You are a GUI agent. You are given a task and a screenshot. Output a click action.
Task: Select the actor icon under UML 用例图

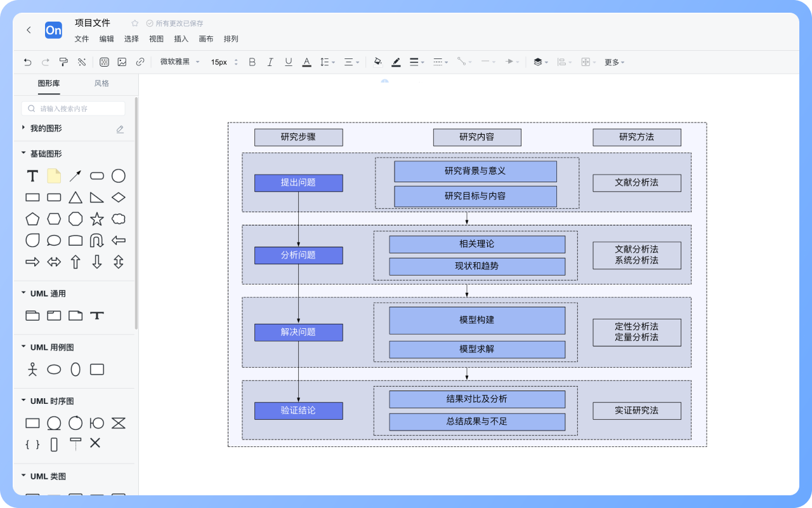(32, 369)
